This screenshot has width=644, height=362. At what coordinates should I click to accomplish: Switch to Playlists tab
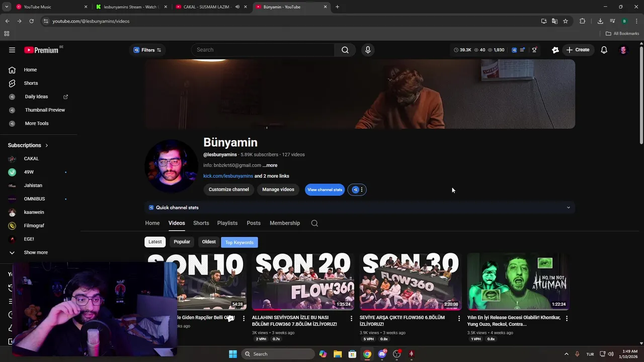click(x=227, y=223)
